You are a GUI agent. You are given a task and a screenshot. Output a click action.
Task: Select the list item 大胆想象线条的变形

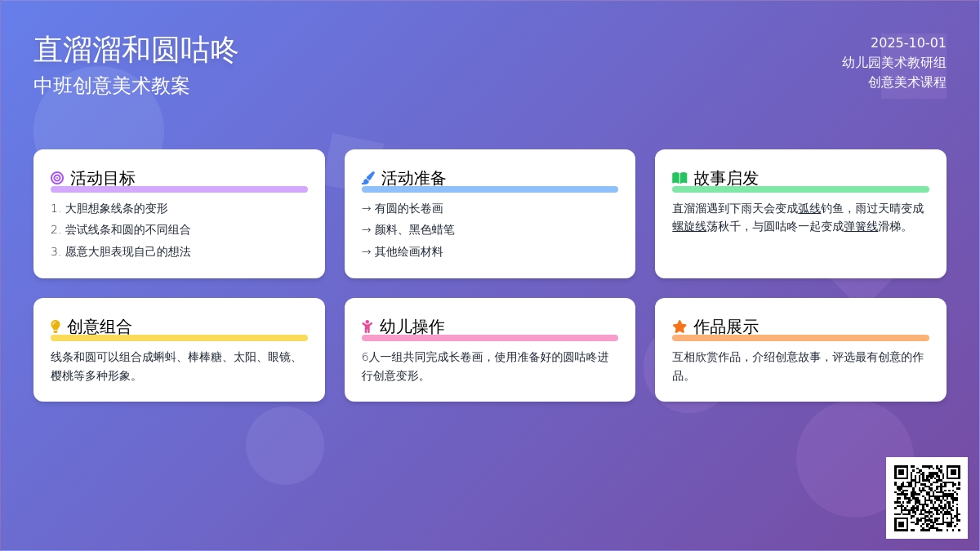[116, 208]
